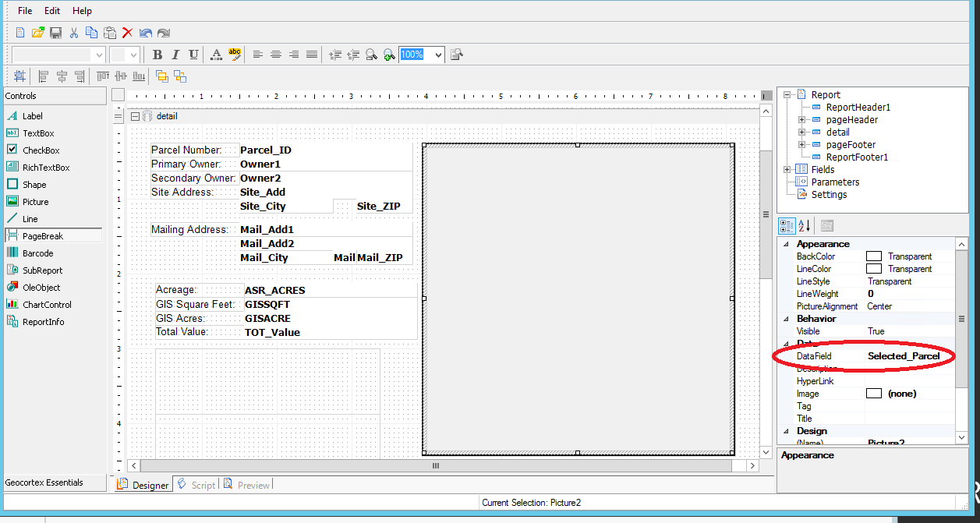Open the font name dropdown
The width and height of the screenshot is (980, 523).
[x=99, y=55]
